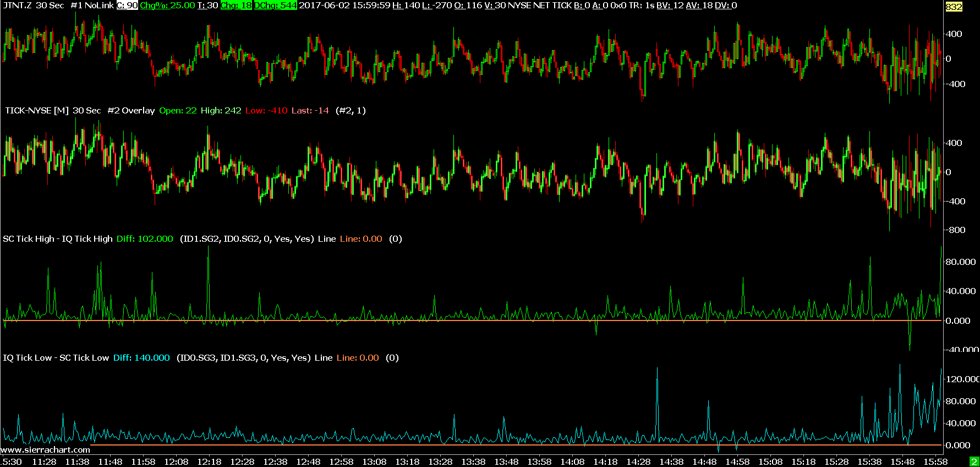Click the 12:58 time axis label

tap(341, 462)
